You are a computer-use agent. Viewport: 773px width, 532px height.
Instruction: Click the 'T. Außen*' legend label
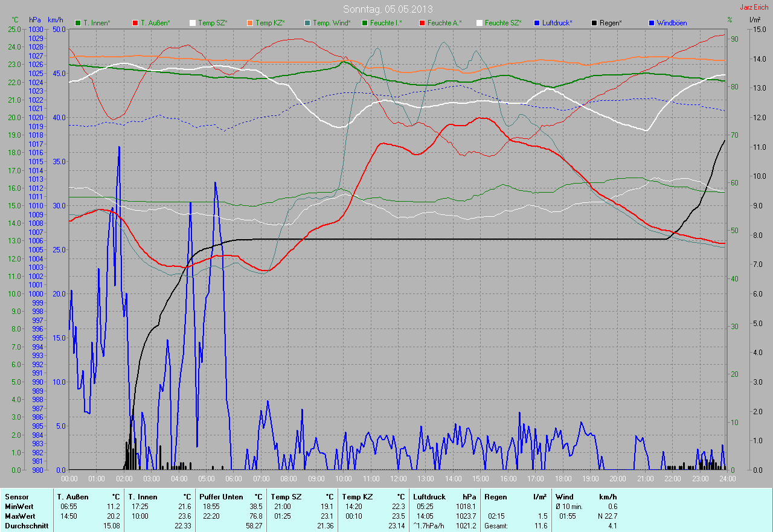[x=155, y=23]
